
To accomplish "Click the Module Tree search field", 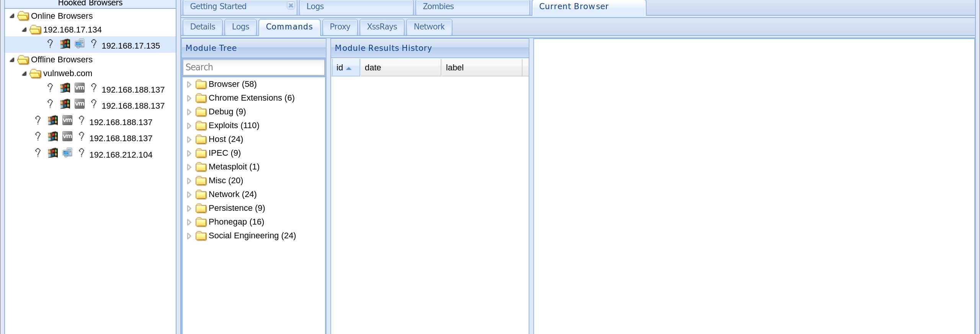I will [x=253, y=67].
